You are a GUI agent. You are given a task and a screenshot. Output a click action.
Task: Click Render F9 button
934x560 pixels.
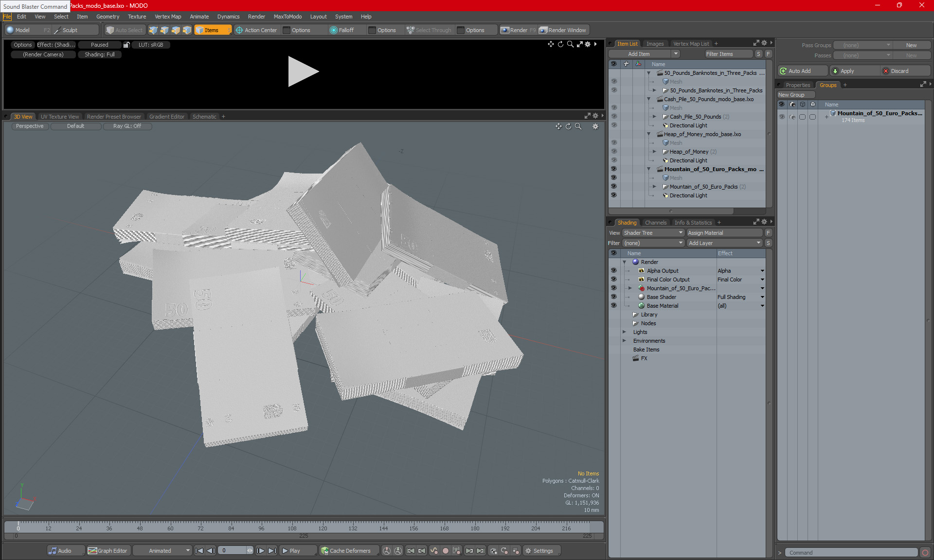(x=519, y=30)
